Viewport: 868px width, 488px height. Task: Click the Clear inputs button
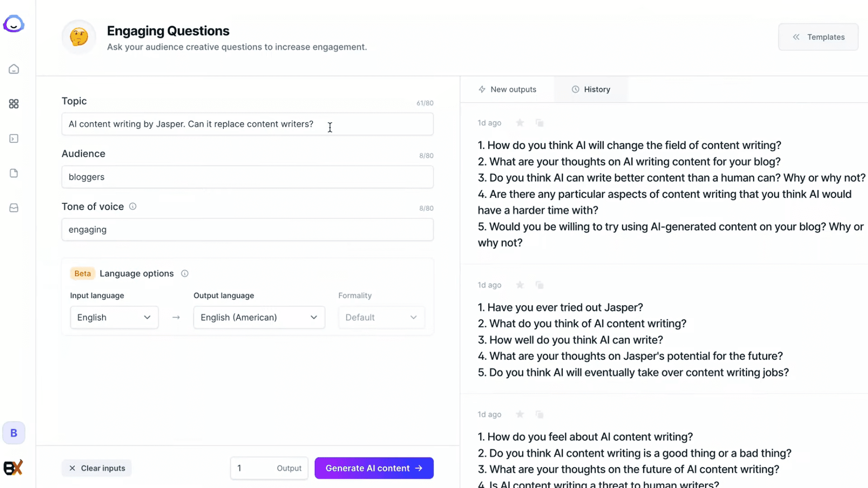click(x=97, y=468)
